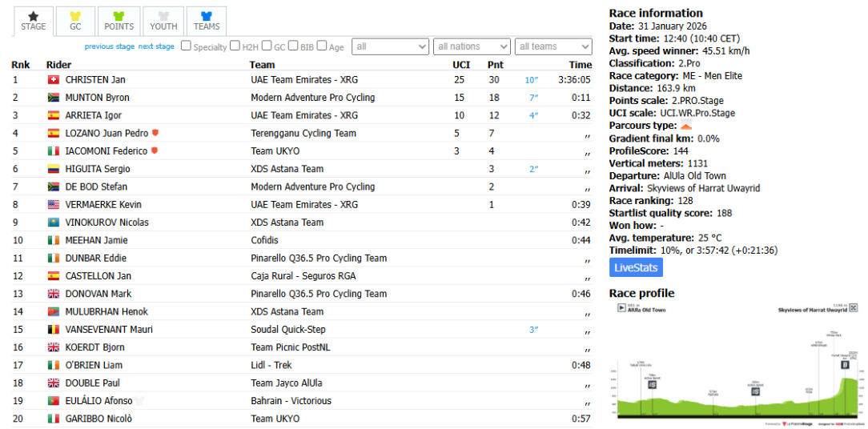The image size is (868, 429).
Task: Go to the previous stage
Action: coord(110,46)
